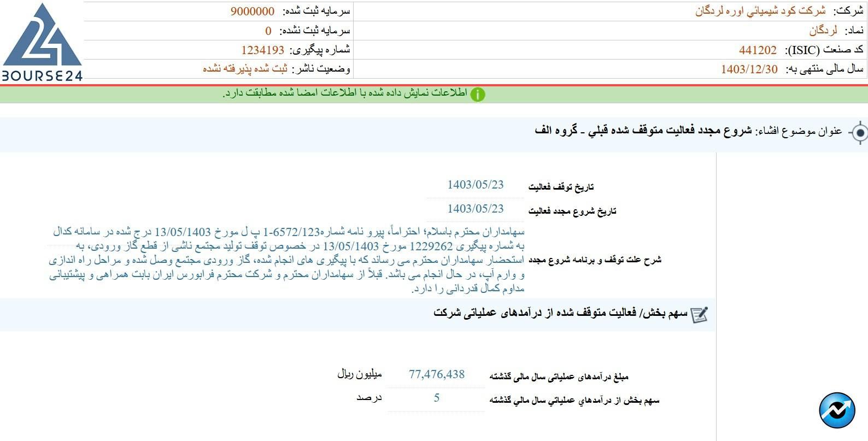Viewport: 868px width, 441px height.
Task: Click the green info icon in notice bar
Action: 477,94
